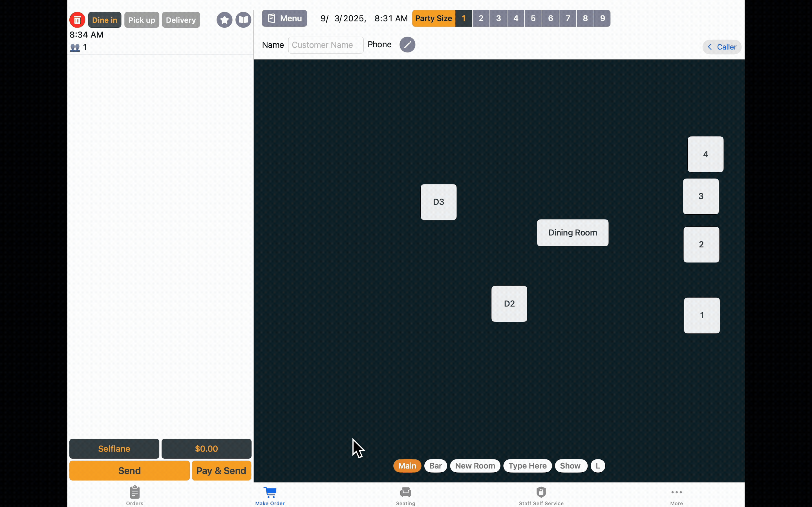Click the red trash delete icon
Viewport: 812px width, 507px height.
click(77, 20)
